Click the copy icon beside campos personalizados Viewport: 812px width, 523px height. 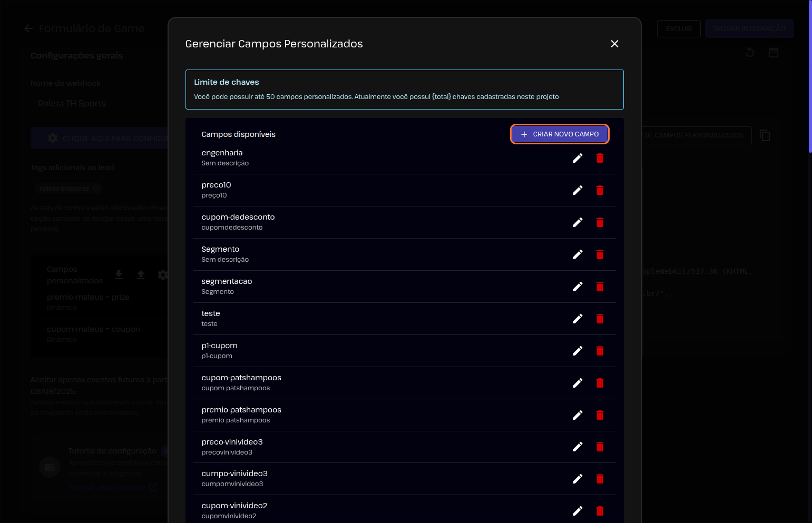click(x=765, y=136)
